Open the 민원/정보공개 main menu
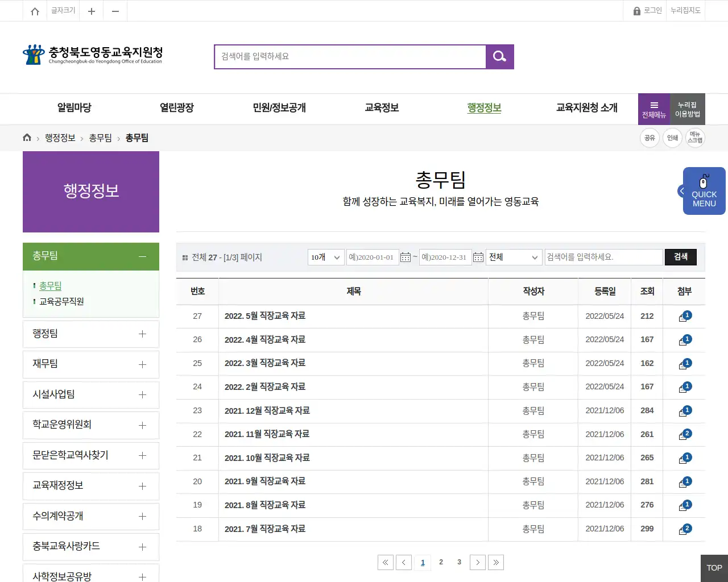 click(x=279, y=108)
